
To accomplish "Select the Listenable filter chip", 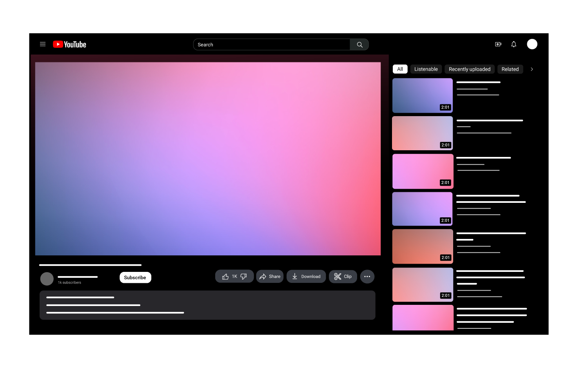I will pyautogui.click(x=426, y=69).
